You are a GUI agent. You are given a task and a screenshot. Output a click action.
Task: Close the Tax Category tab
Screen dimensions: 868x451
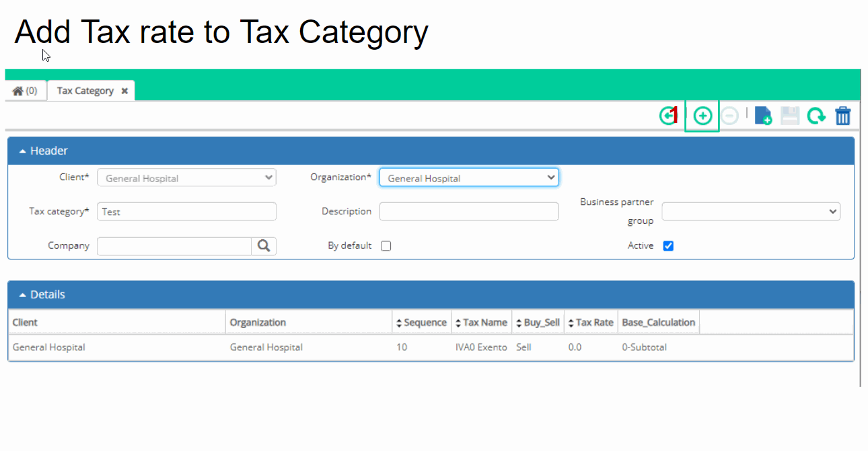124,90
